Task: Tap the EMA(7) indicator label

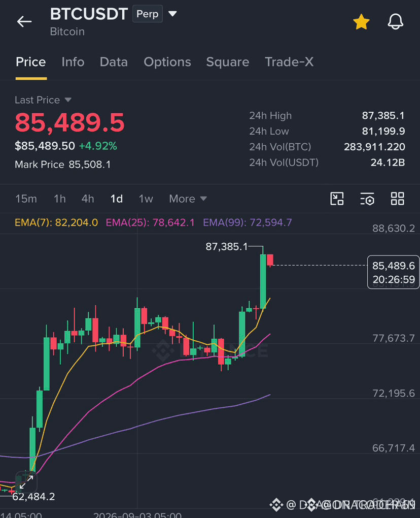Action: point(56,222)
